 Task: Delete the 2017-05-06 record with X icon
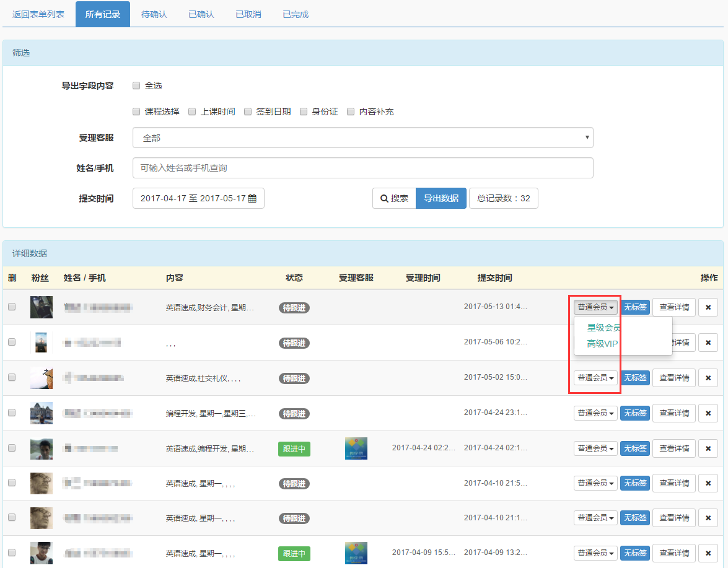(x=708, y=343)
